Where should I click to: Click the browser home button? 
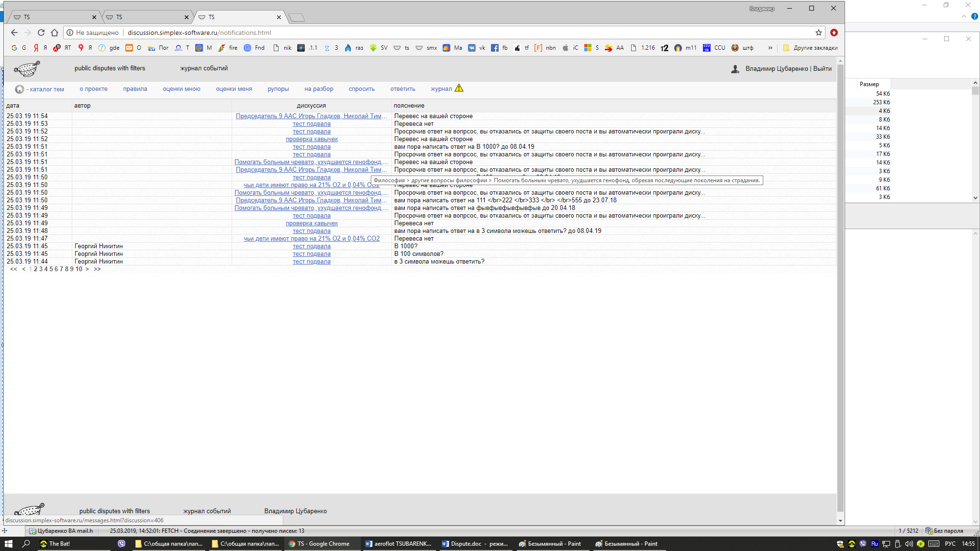tap(55, 33)
